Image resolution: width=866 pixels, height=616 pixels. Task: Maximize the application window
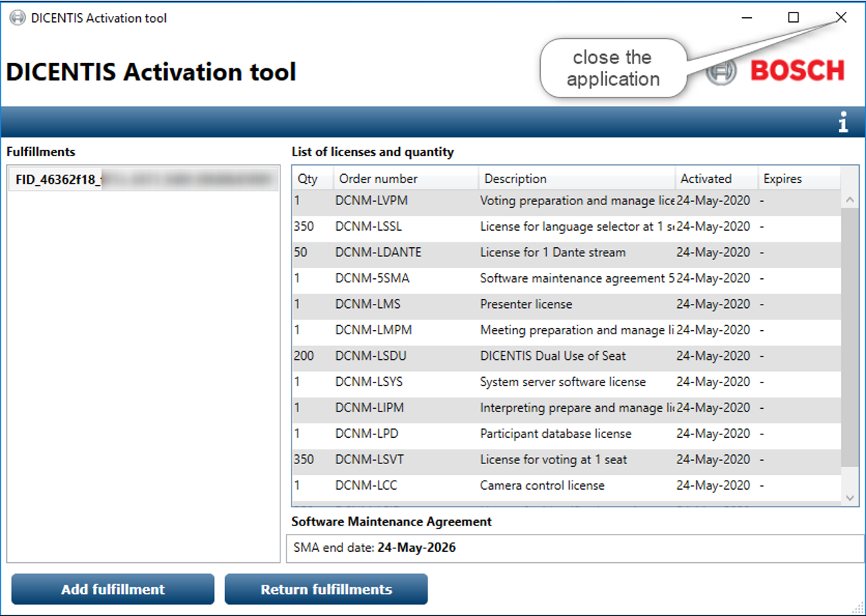(793, 18)
